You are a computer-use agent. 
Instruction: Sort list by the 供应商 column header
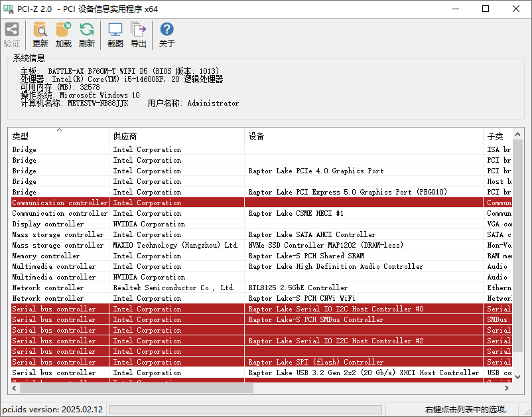(x=176, y=136)
